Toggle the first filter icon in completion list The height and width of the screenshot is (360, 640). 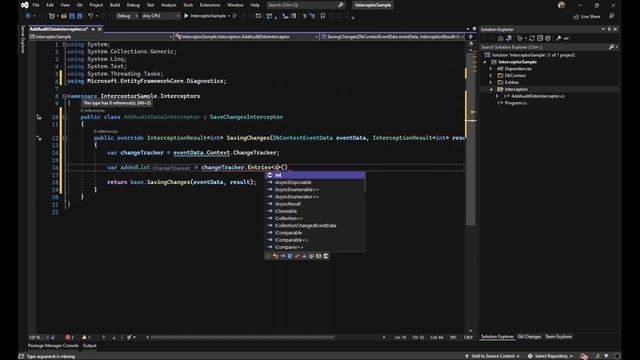pyautogui.click(x=268, y=256)
